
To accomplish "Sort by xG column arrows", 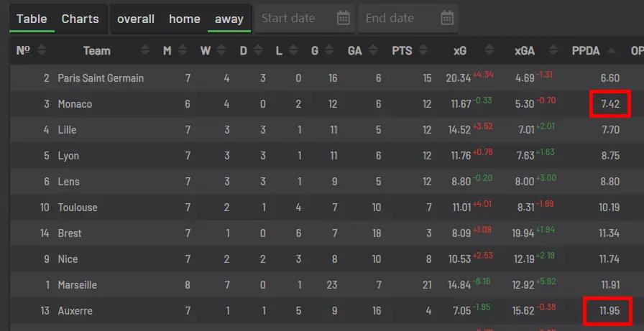I will click(489, 50).
